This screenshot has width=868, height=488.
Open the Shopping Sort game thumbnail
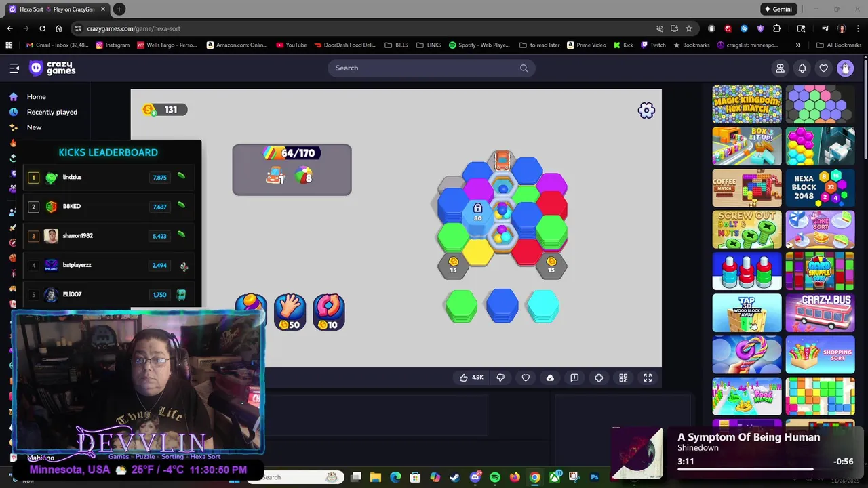point(820,354)
